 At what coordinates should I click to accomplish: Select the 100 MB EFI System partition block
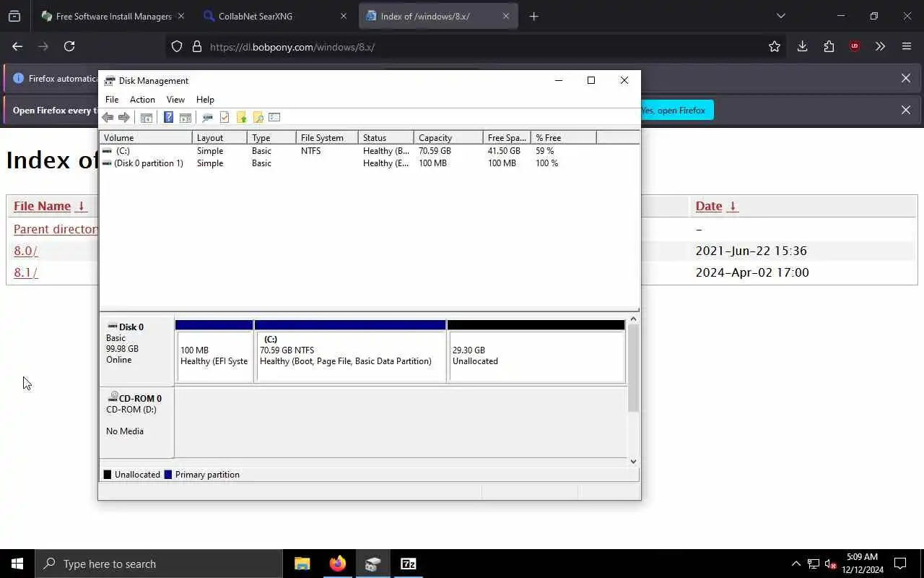point(214,351)
